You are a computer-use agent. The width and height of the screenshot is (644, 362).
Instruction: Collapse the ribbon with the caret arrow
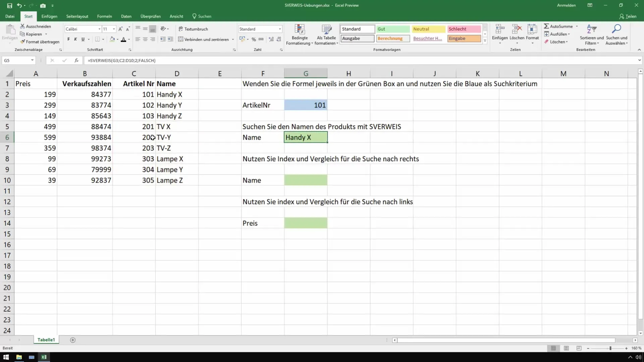click(x=639, y=50)
